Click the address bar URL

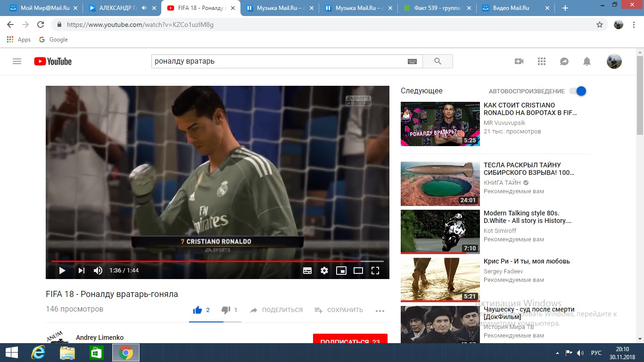(140, 25)
